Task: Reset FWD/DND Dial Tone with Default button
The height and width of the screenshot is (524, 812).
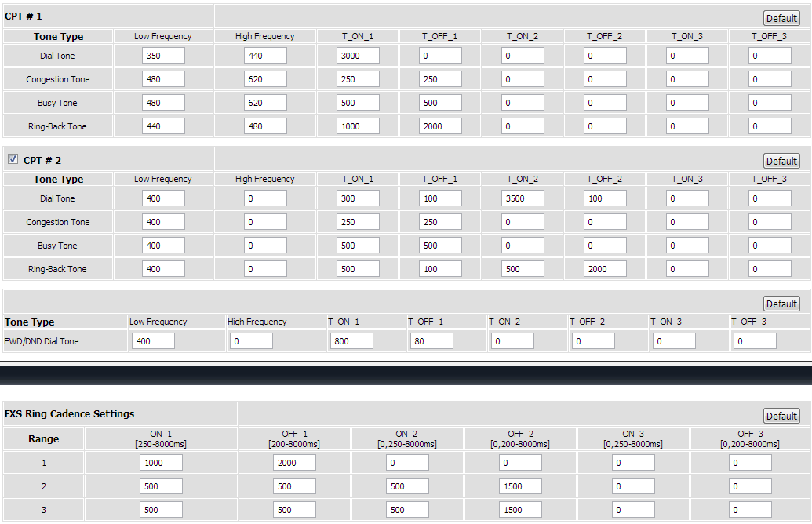Action: click(x=781, y=304)
